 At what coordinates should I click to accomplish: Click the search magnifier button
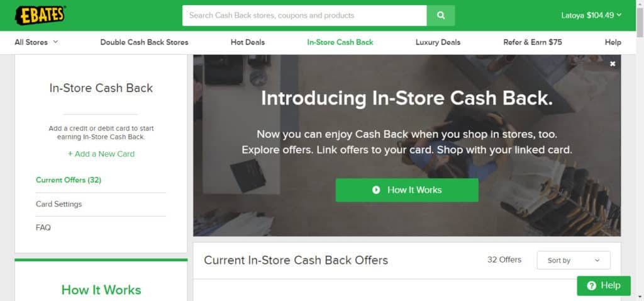tap(441, 16)
